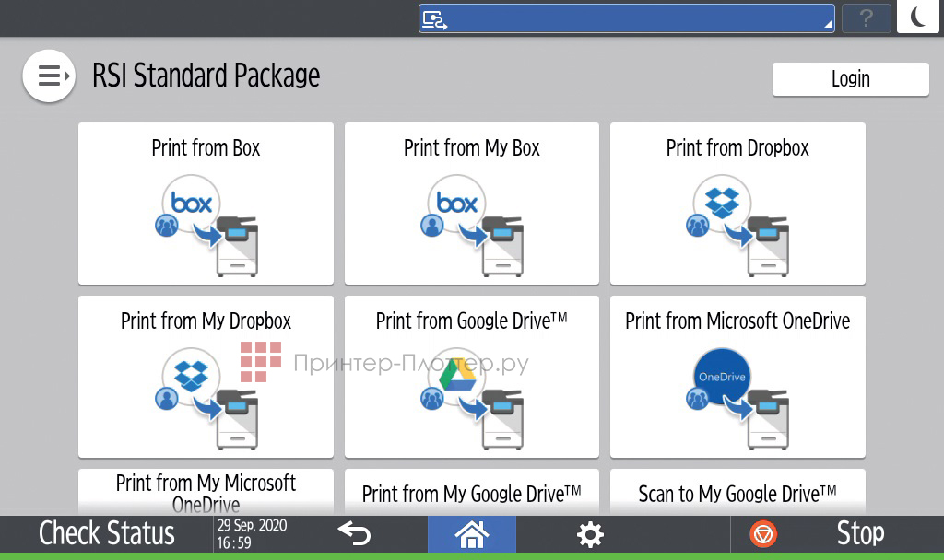Toggle energy saver moon icon

pyautogui.click(x=917, y=17)
